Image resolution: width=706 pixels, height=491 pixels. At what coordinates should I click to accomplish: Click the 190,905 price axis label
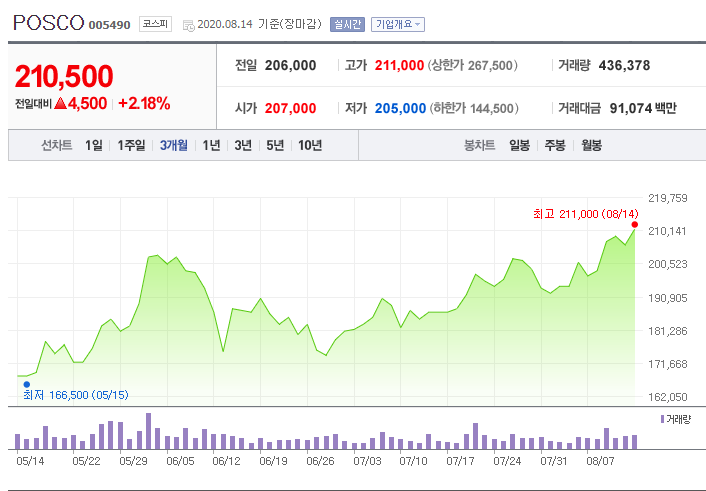pyautogui.click(x=668, y=298)
